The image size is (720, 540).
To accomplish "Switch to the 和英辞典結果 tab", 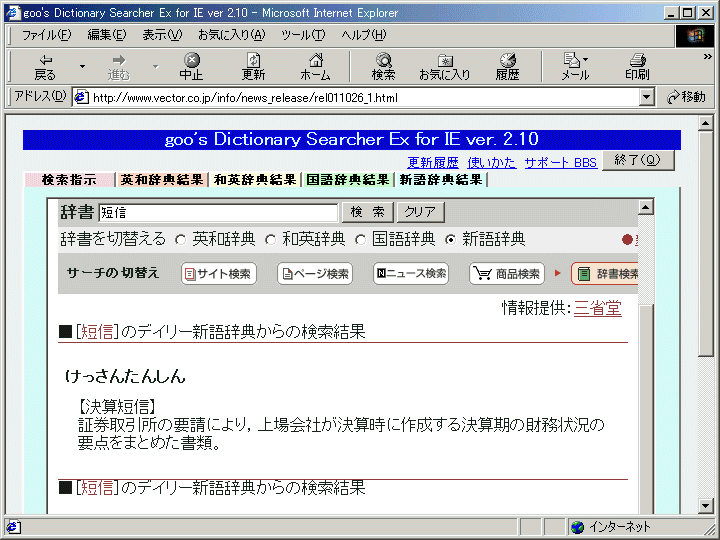I will pos(255,180).
